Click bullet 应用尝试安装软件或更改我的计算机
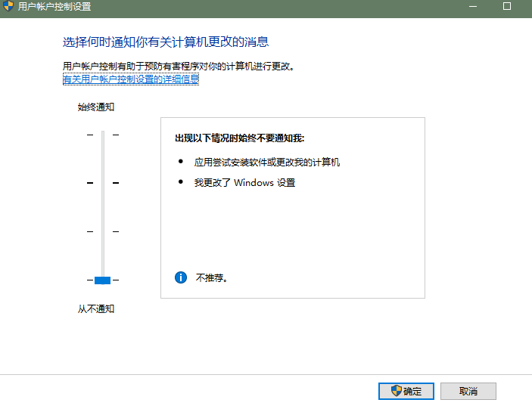The height and width of the screenshot is (409, 532). coord(266,163)
